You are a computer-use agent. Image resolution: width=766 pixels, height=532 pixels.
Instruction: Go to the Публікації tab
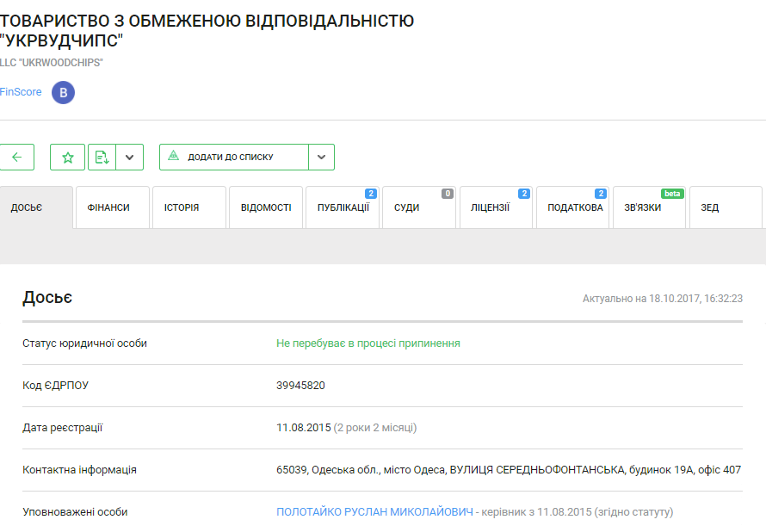[x=343, y=207]
